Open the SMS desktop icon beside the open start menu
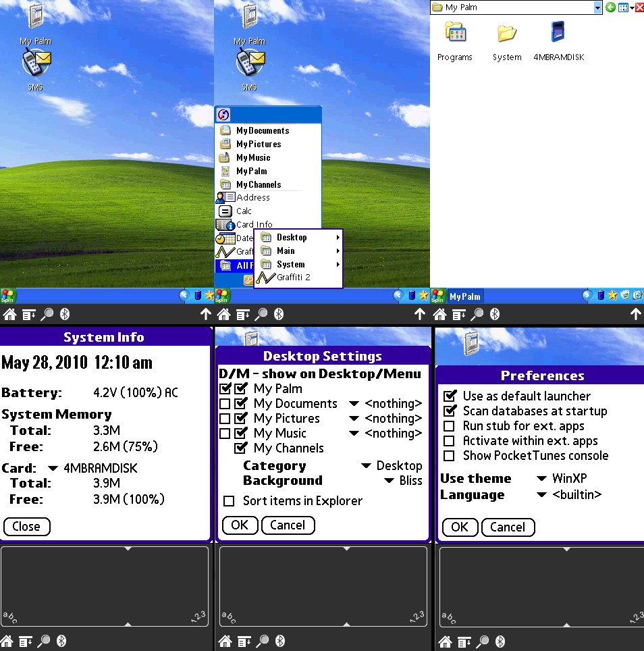Viewport: 644px width, 651px height. click(x=250, y=70)
